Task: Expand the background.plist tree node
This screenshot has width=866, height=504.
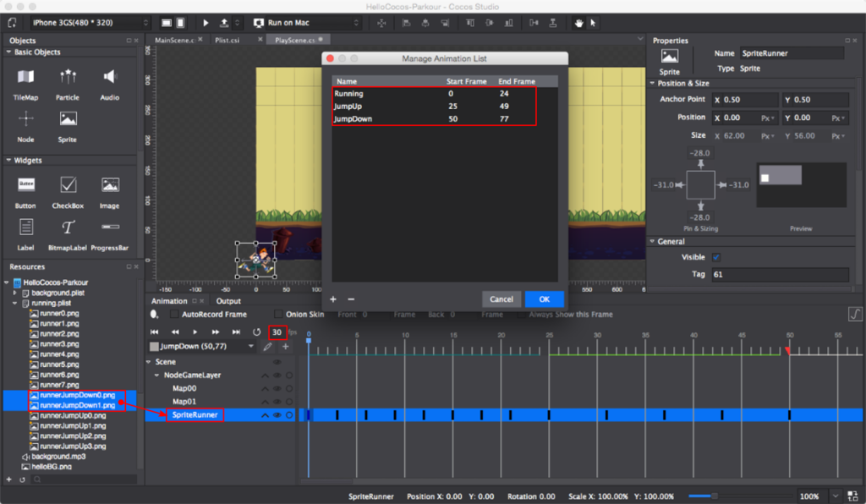Action: pyautogui.click(x=15, y=293)
